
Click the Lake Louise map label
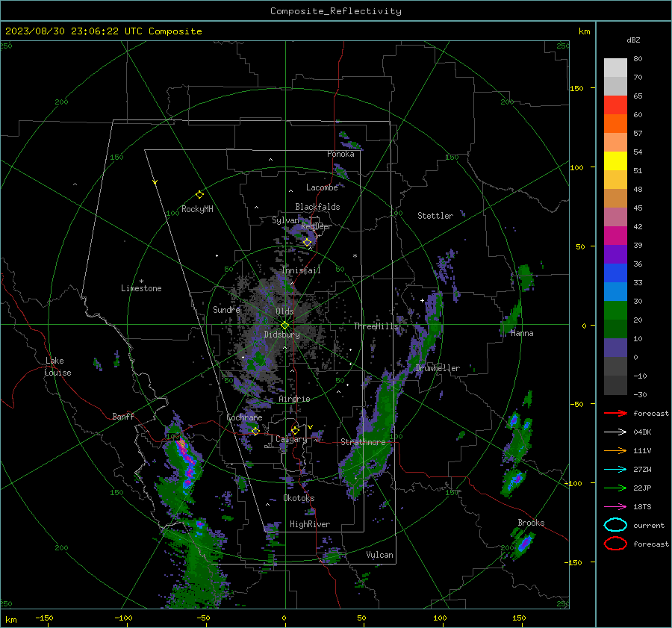57,367
